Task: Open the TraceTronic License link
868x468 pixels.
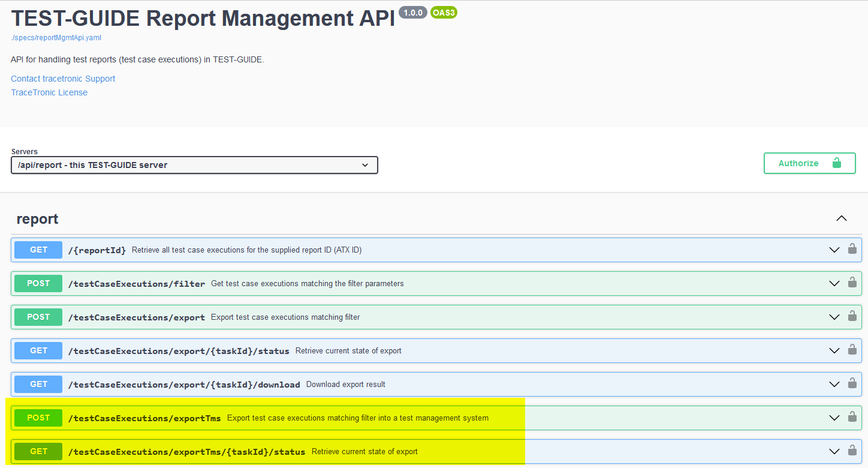Action: point(49,92)
